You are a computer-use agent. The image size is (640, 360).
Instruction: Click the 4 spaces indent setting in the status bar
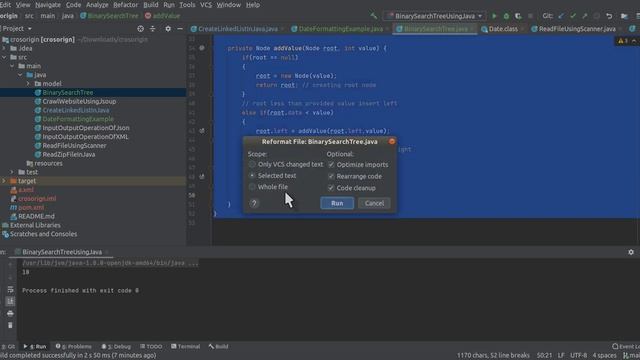[604, 356]
